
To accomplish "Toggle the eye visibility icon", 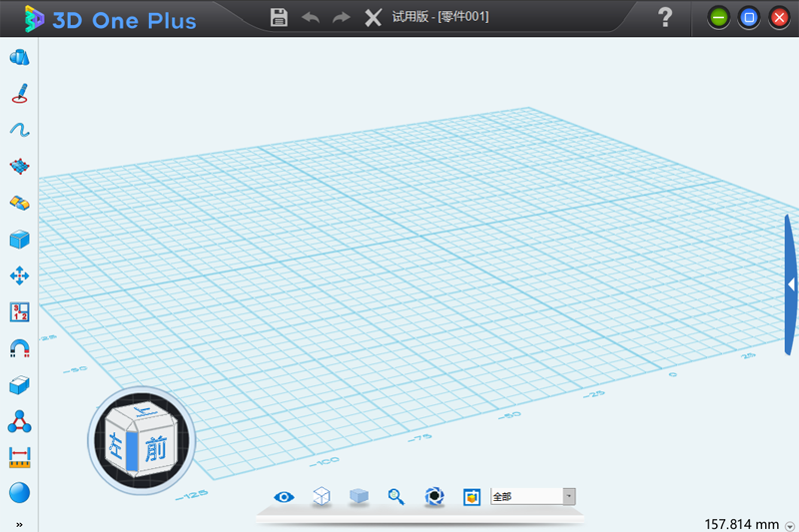I will click(285, 496).
